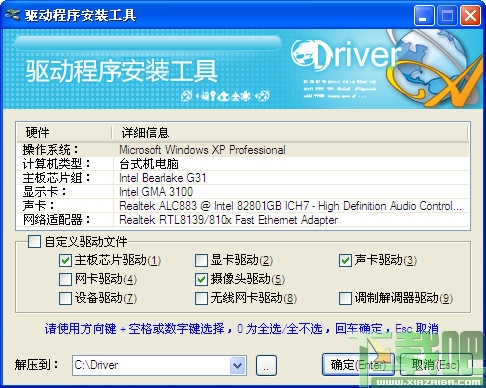Click 台式机电脑 value
486x388 pixels.
(149, 164)
